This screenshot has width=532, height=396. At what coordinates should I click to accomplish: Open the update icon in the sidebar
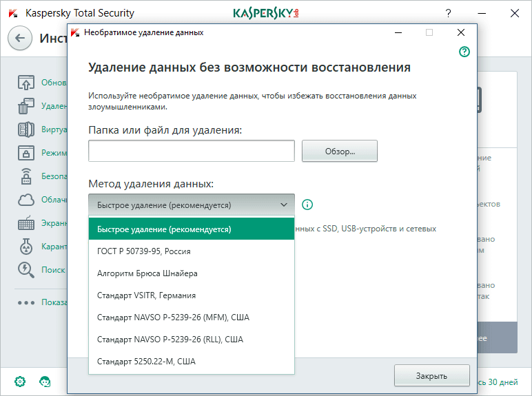26,83
